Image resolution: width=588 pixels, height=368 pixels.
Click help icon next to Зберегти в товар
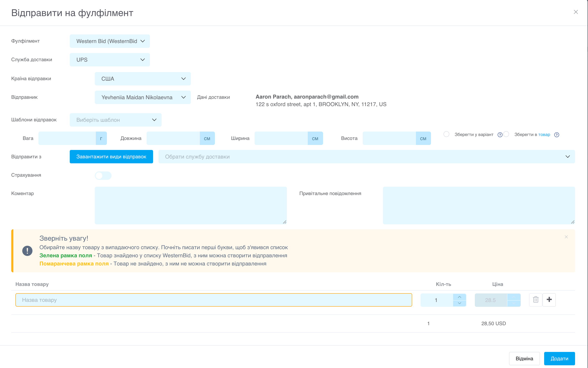557,135
